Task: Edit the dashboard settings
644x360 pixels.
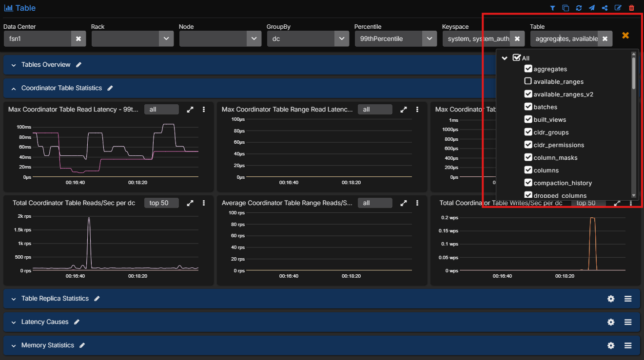Action: pyautogui.click(x=618, y=8)
